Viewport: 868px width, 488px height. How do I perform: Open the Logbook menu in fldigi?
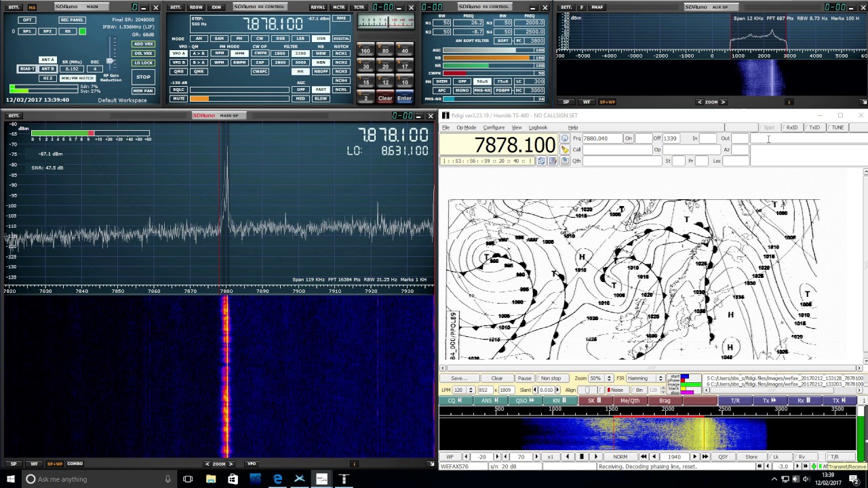(x=538, y=127)
